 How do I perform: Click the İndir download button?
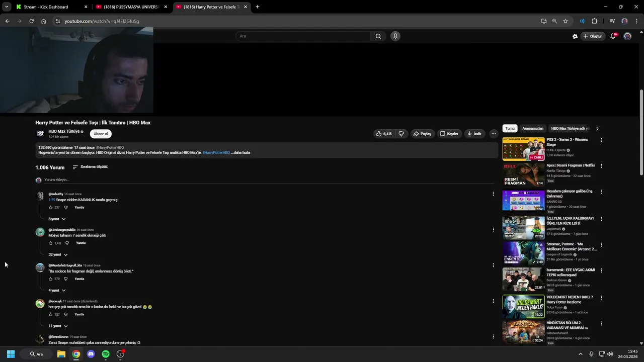[474, 134]
